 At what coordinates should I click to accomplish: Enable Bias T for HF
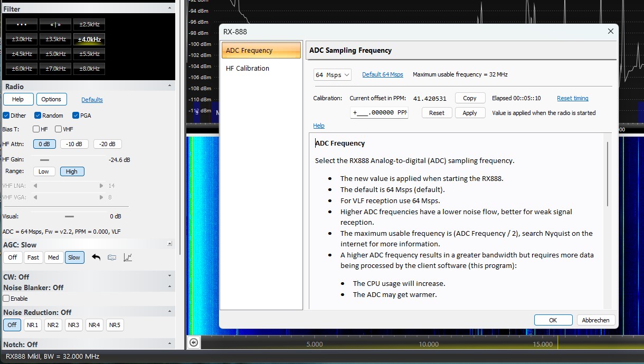click(36, 129)
